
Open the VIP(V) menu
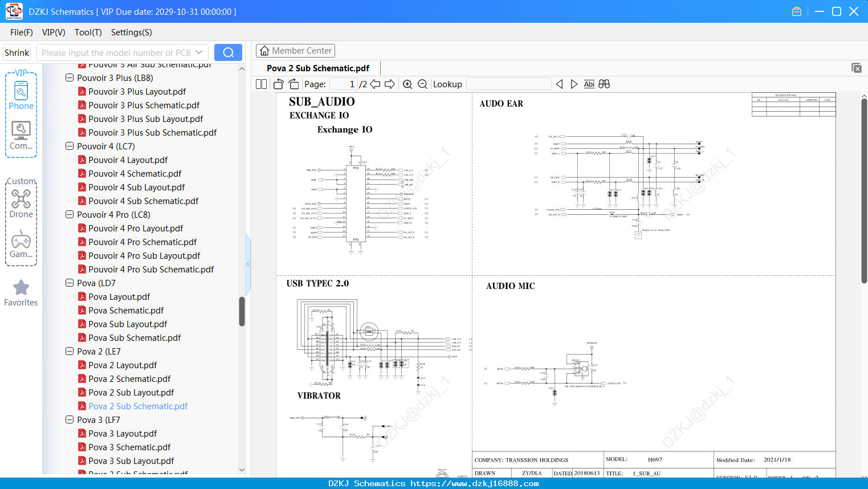(x=54, y=32)
